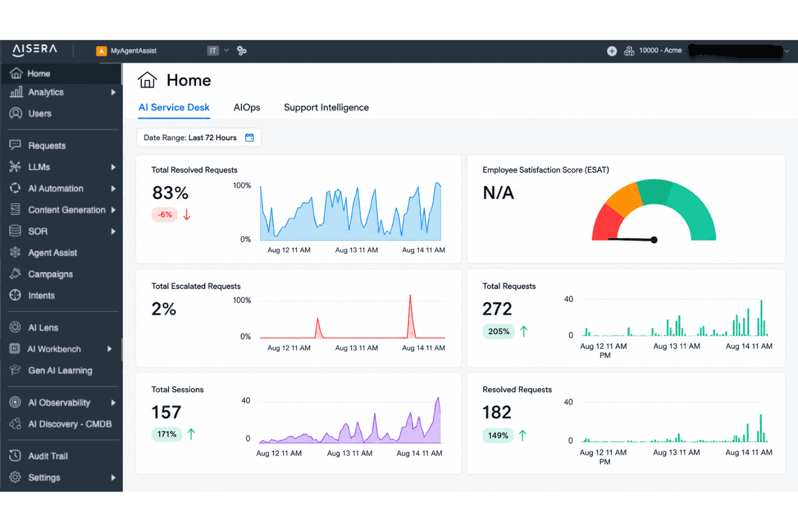Viewport: 798px width, 532px height.
Task: Click the Intents icon in sidebar
Action: [x=15, y=295]
